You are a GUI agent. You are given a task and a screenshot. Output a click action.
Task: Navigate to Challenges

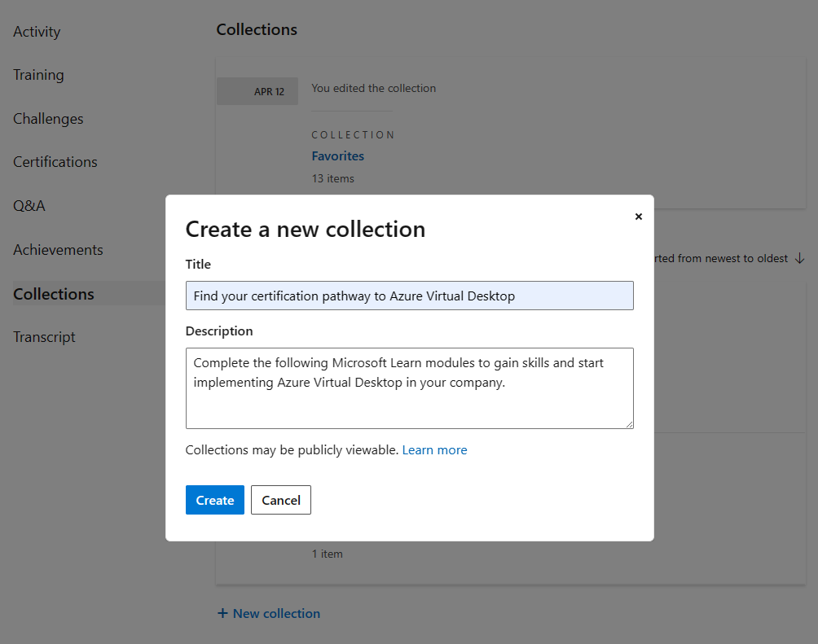(47, 118)
